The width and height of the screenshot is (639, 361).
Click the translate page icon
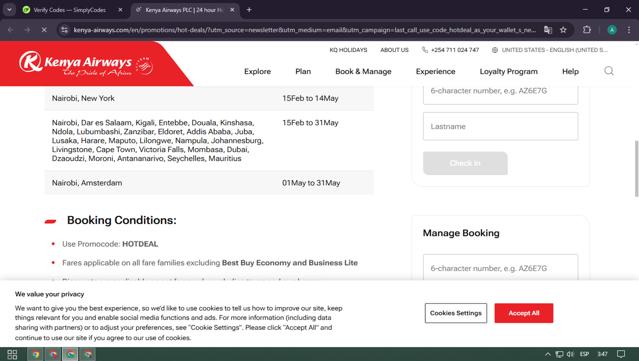[x=548, y=30]
